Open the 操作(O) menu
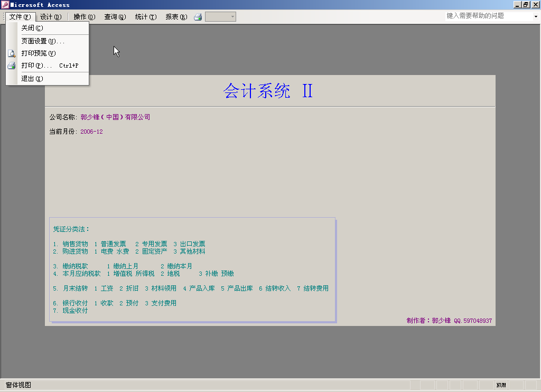The width and height of the screenshot is (541, 392). click(x=85, y=17)
